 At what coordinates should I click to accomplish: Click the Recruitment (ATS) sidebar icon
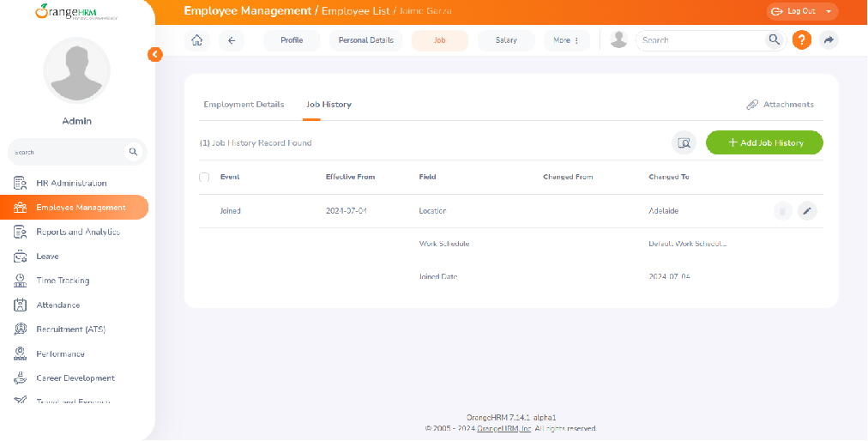pos(20,329)
